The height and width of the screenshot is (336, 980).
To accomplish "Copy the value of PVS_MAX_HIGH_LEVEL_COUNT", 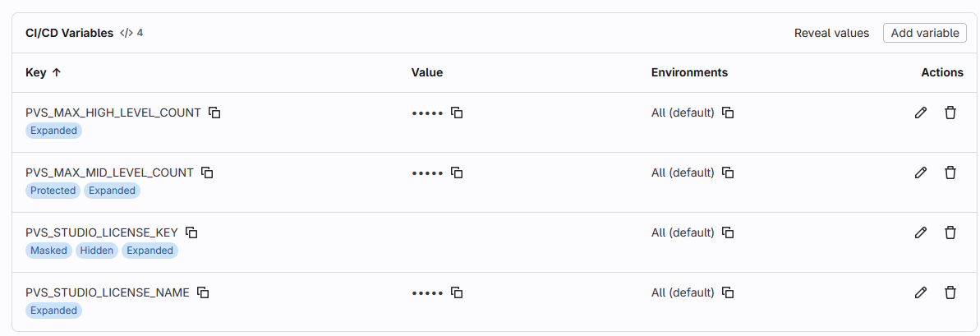I will (x=457, y=113).
